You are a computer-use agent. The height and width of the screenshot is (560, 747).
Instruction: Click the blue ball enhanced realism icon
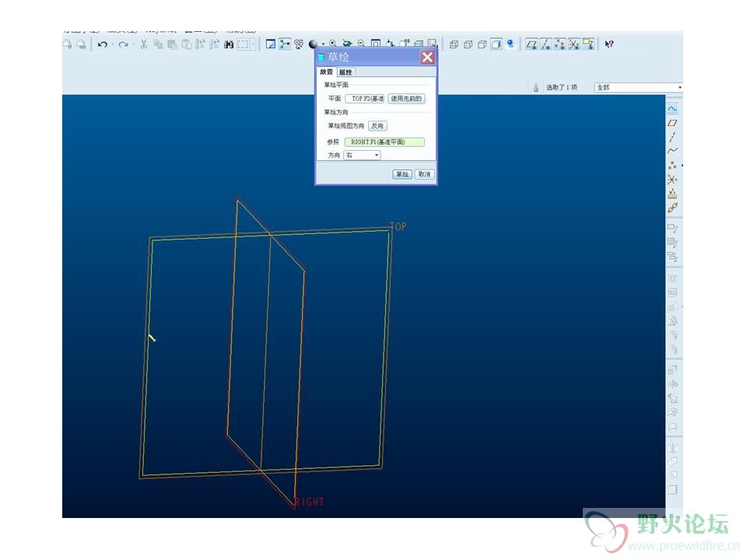pos(510,44)
